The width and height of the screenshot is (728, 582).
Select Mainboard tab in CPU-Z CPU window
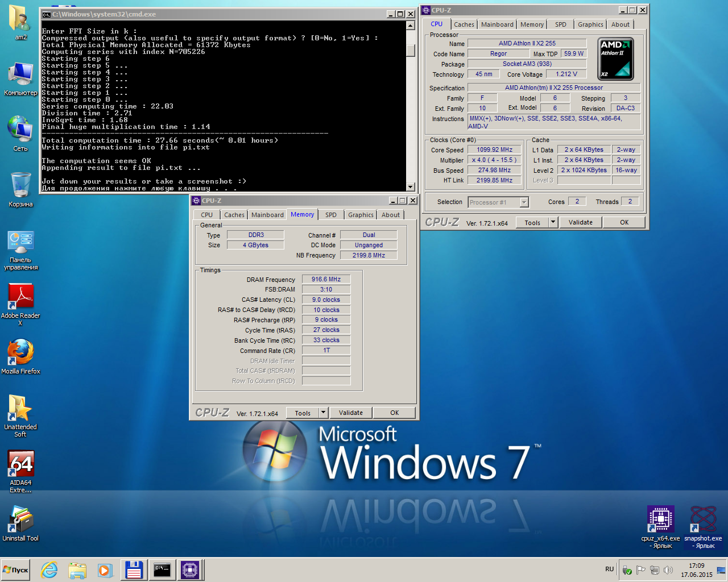point(497,24)
